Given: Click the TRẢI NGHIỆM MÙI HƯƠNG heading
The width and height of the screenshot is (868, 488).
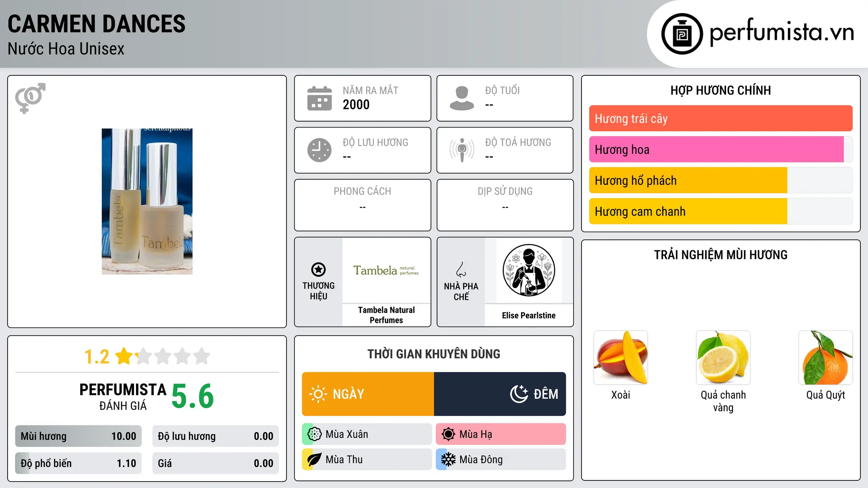Looking at the screenshot, I should [x=721, y=255].
